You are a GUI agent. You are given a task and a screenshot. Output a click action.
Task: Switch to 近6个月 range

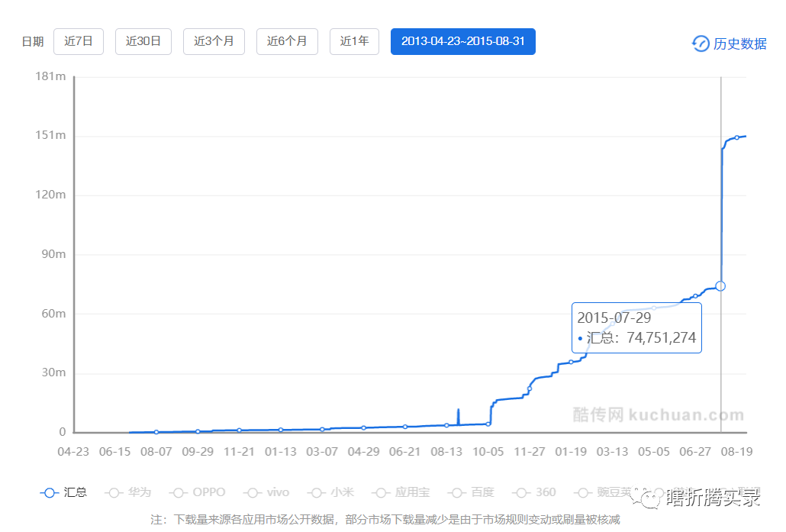click(x=287, y=41)
